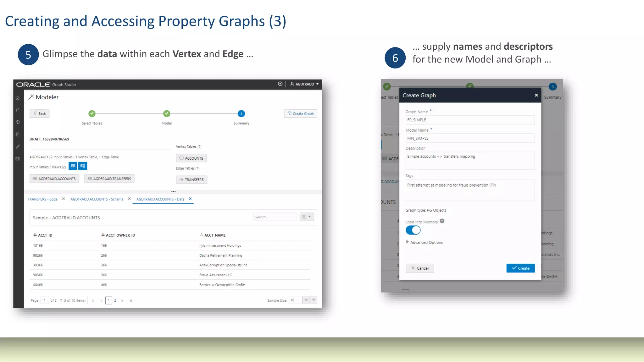Select the AGDFRAUD.ACCOUNTS input table chip

[x=54, y=178]
